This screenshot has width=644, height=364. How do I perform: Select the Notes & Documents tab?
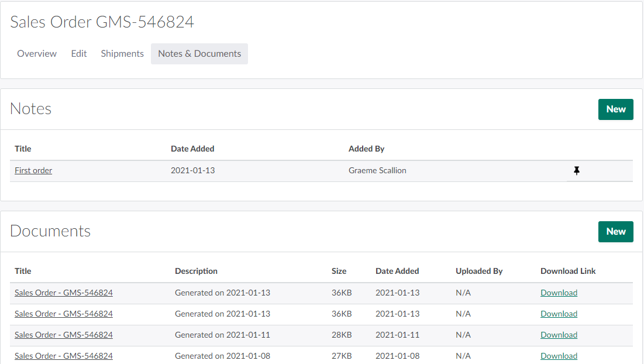(199, 54)
